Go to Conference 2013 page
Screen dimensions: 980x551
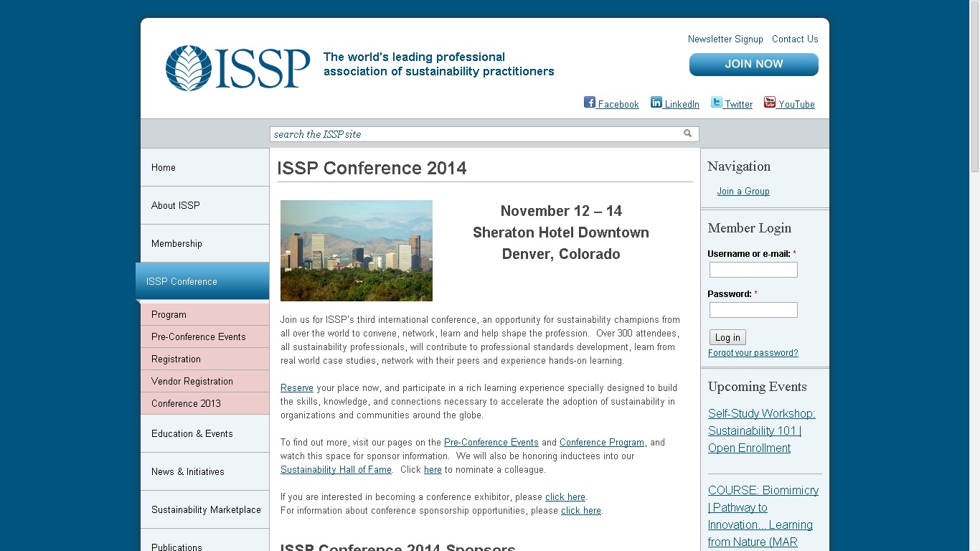pos(186,403)
